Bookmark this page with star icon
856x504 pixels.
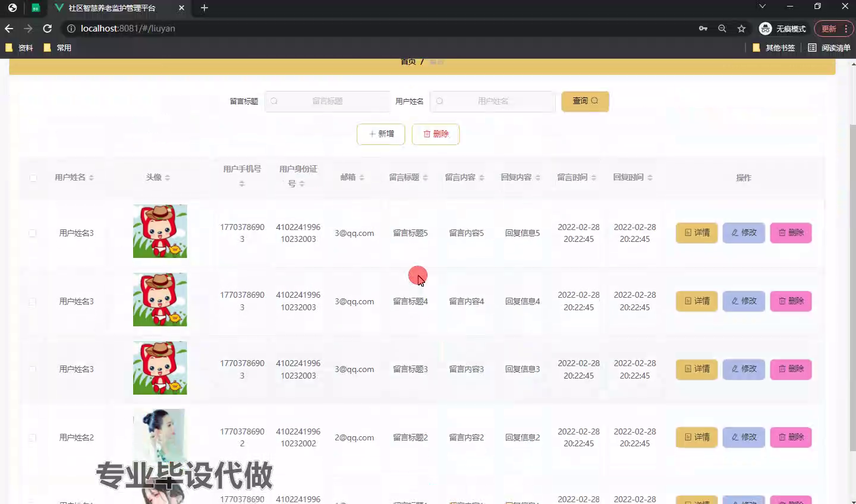pyautogui.click(x=741, y=29)
